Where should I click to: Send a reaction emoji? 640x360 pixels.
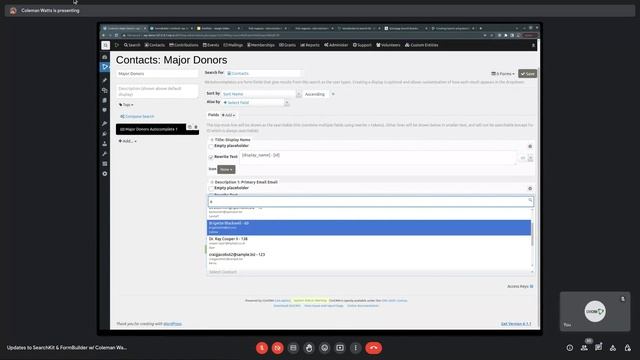324,348
